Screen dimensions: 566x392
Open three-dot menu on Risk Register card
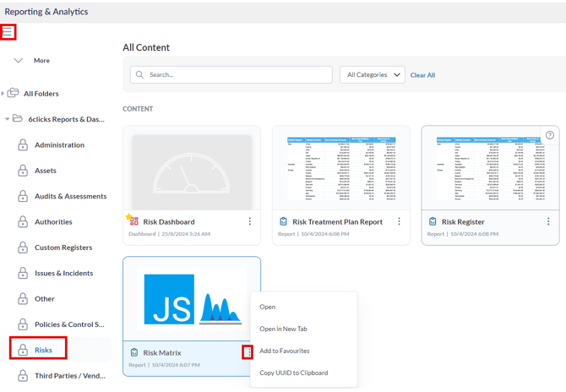tap(548, 221)
